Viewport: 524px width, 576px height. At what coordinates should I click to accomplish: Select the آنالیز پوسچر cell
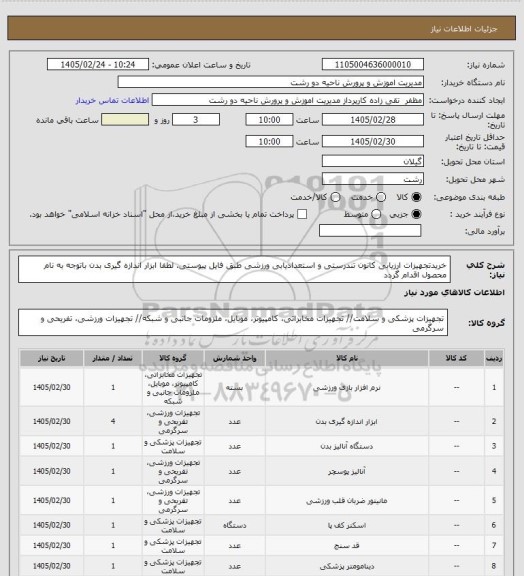347,471
